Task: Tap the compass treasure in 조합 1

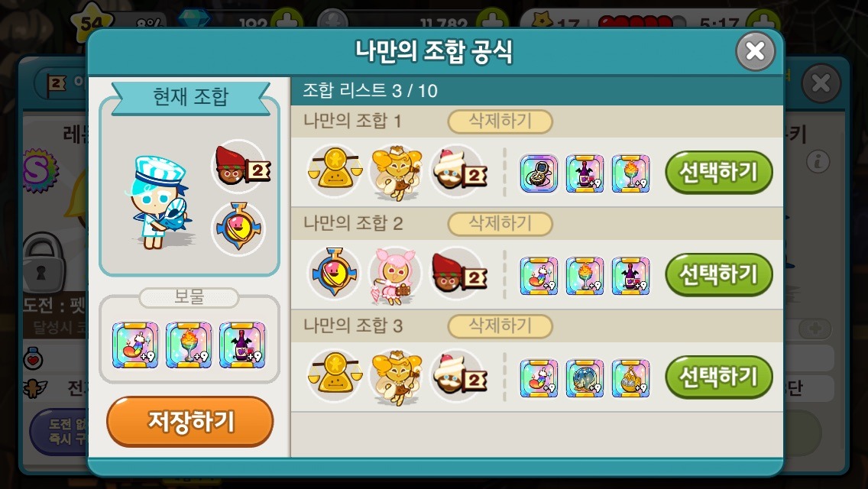Action: (539, 174)
